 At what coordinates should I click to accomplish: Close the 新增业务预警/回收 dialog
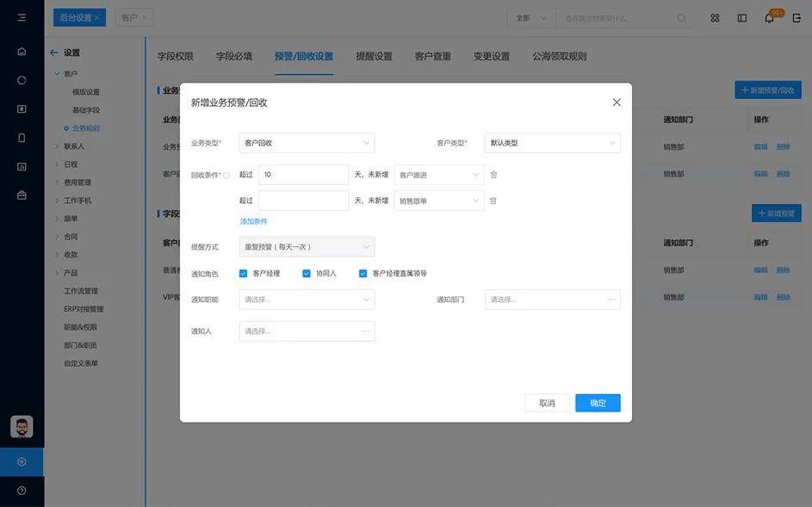pos(617,102)
